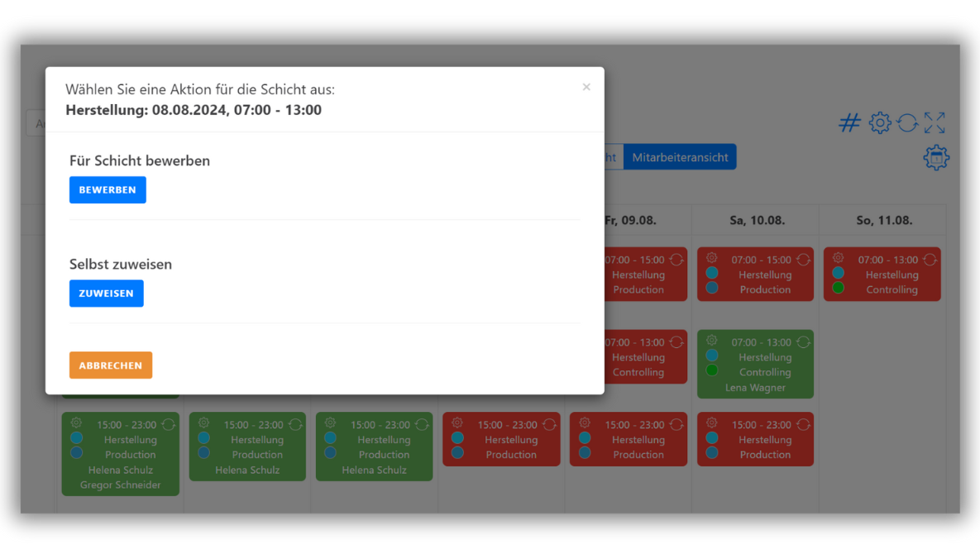
Task: Open settings via the top toolbar gear icon
Action: (880, 123)
